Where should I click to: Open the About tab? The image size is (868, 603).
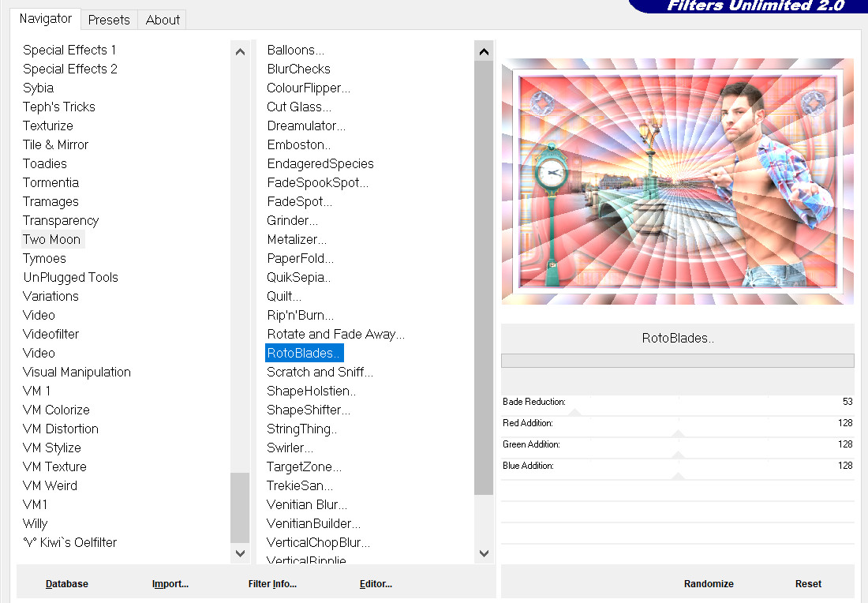(x=163, y=20)
